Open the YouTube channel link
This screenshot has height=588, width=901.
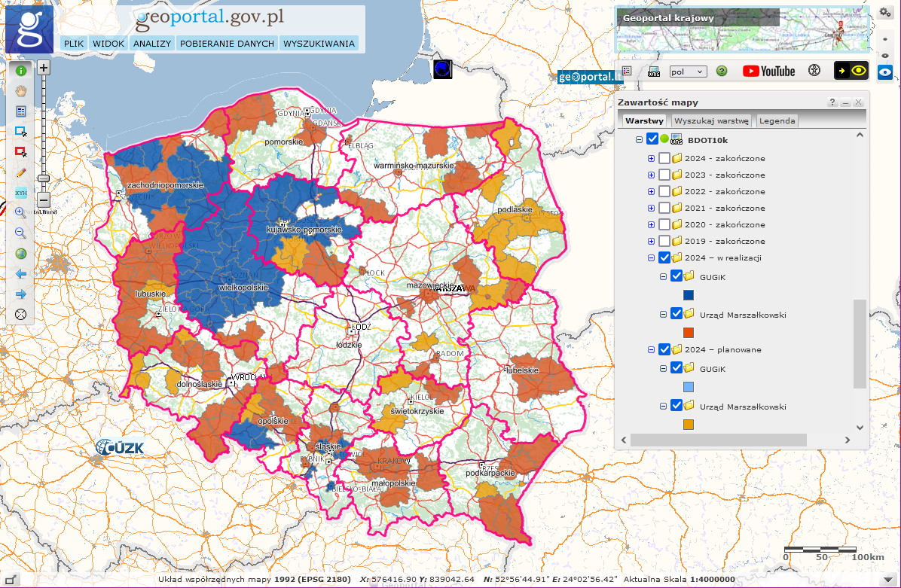tap(769, 71)
